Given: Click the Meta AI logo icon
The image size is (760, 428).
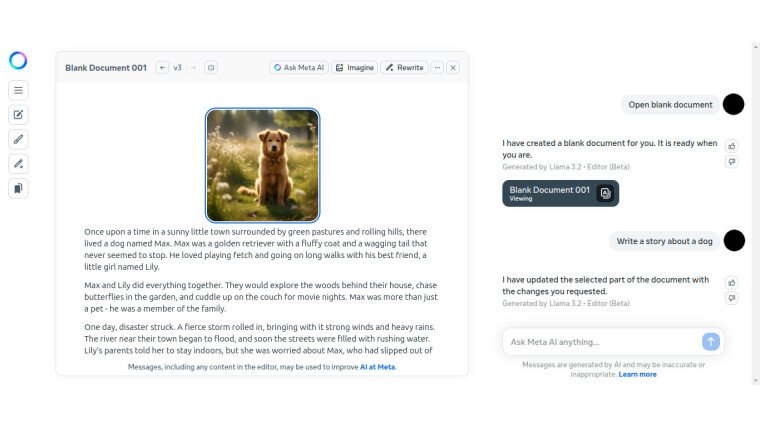Looking at the screenshot, I should point(18,60).
